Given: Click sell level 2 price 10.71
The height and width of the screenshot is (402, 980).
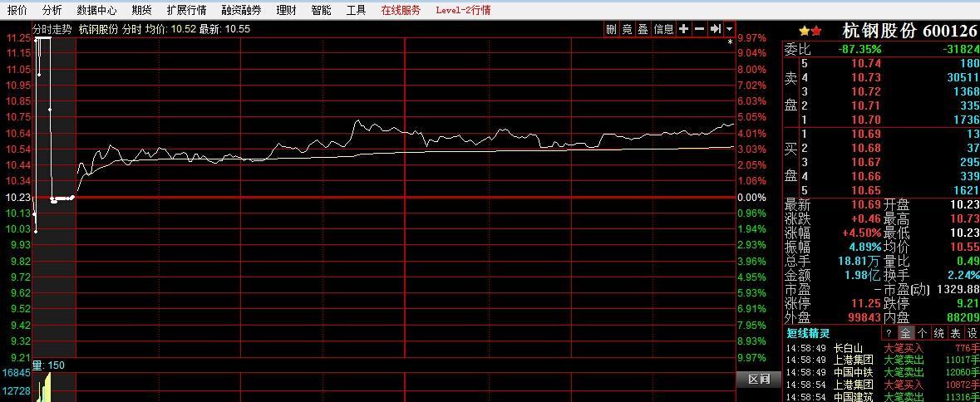Looking at the screenshot, I should tap(865, 106).
